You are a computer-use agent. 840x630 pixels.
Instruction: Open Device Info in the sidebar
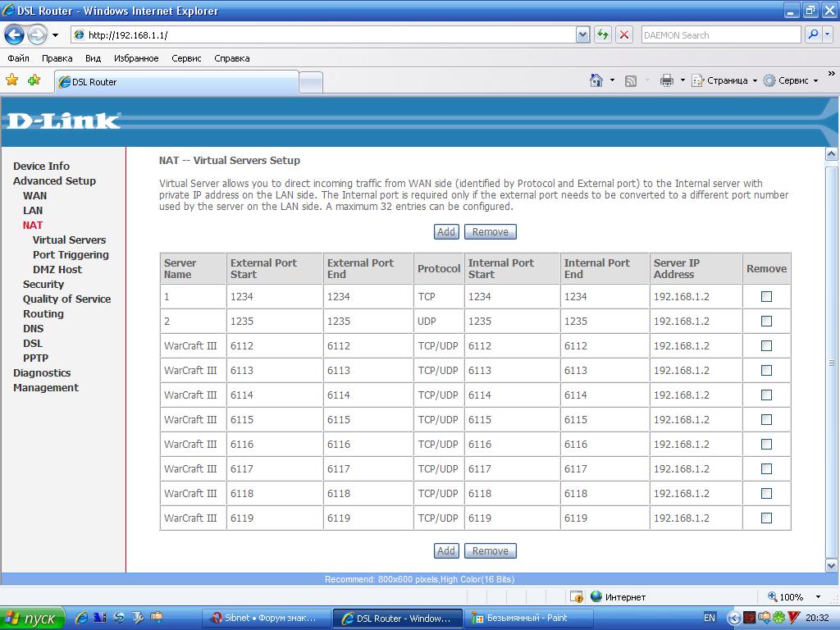tap(41, 166)
